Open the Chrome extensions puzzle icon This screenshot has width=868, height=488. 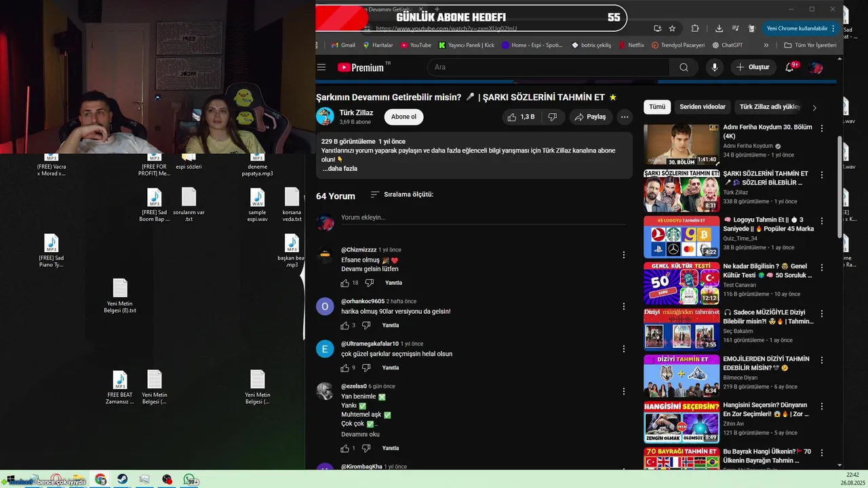[695, 28]
